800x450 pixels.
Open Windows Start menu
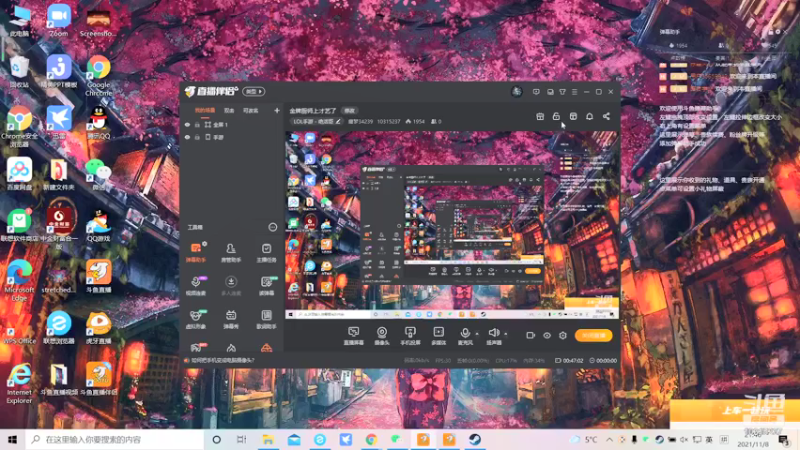[x=13, y=439]
